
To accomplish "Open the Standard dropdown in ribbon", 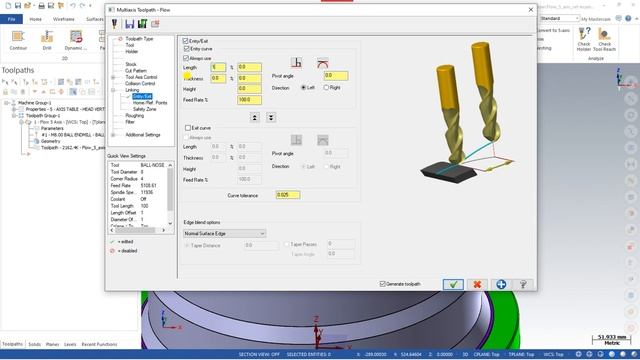I will 559,18.
